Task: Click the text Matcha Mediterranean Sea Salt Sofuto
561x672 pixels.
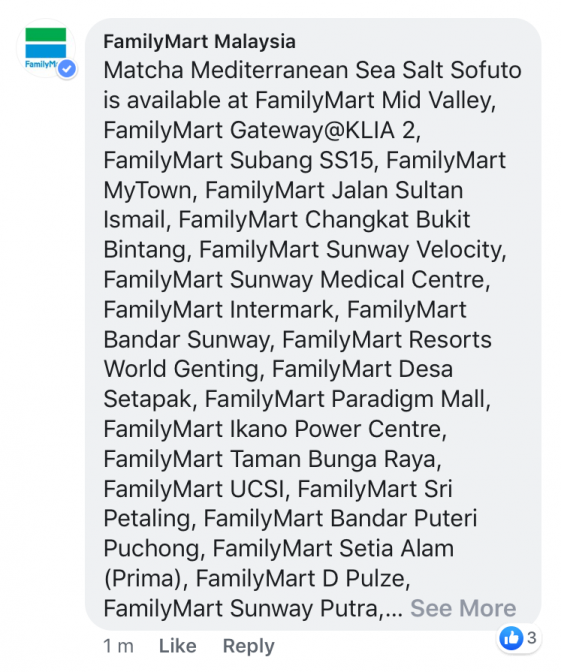Action: tap(312, 70)
